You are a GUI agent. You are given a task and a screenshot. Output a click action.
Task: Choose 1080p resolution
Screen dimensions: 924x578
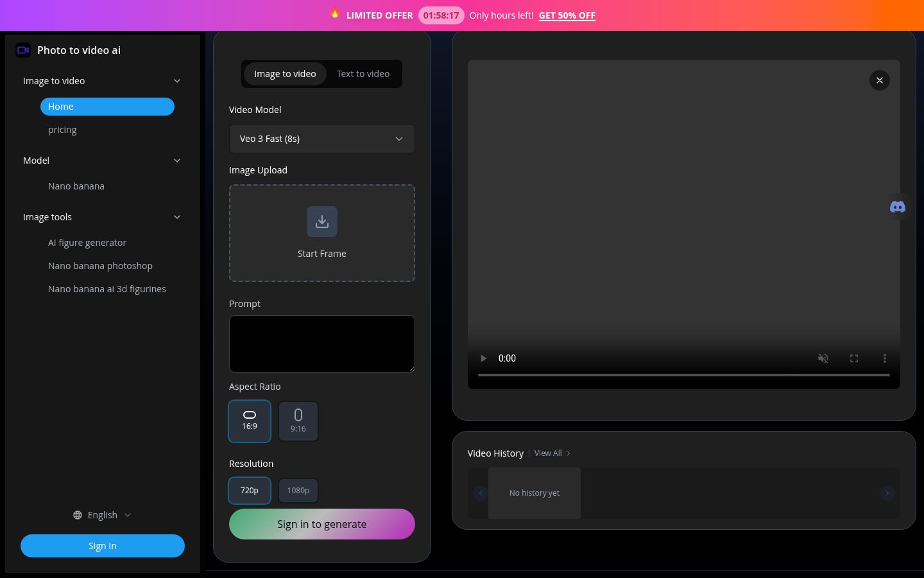pyautogui.click(x=298, y=491)
